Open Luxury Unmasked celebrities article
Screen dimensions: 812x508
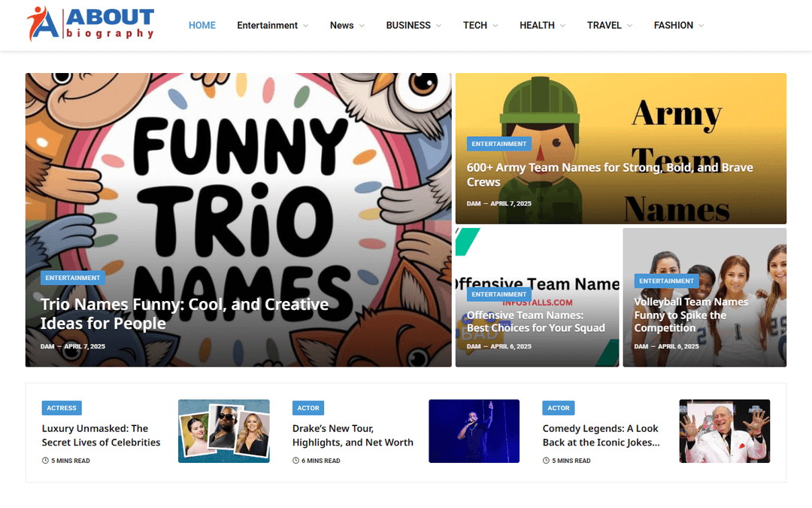click(x=101, y=436)
